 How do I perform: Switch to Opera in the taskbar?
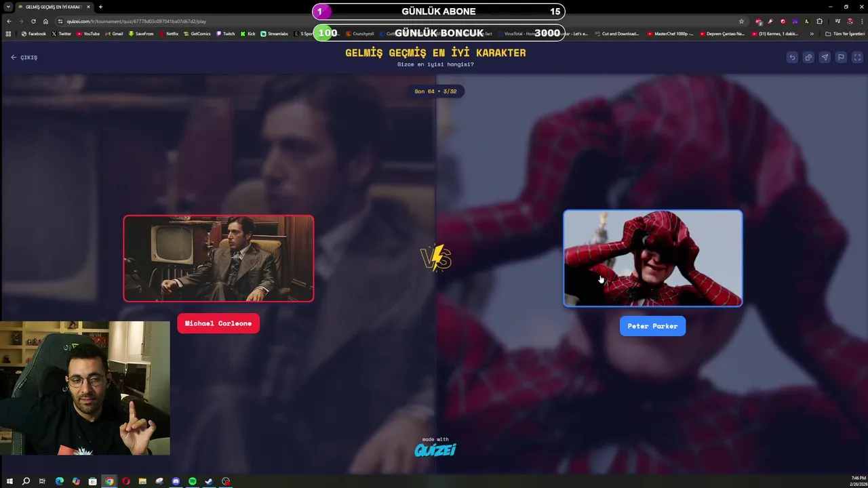(x=125, y=481)
